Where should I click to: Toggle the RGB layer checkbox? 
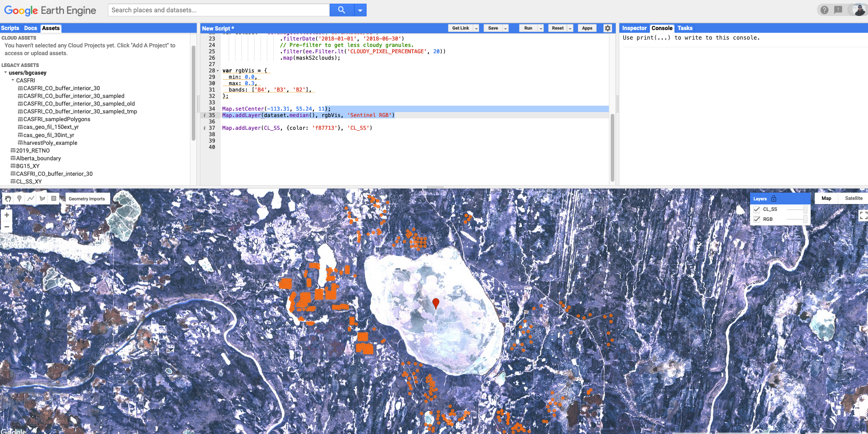point(757,220)
